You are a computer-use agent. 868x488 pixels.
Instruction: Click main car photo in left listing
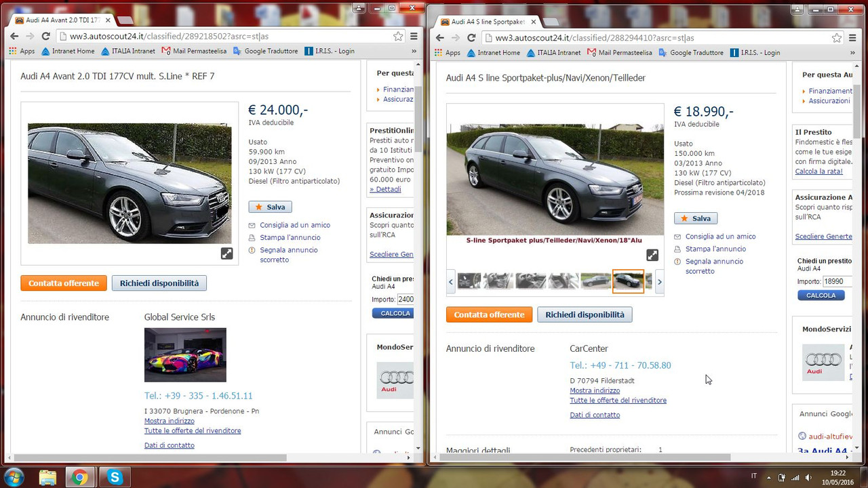pyautogui.click(x=130, y=183)
